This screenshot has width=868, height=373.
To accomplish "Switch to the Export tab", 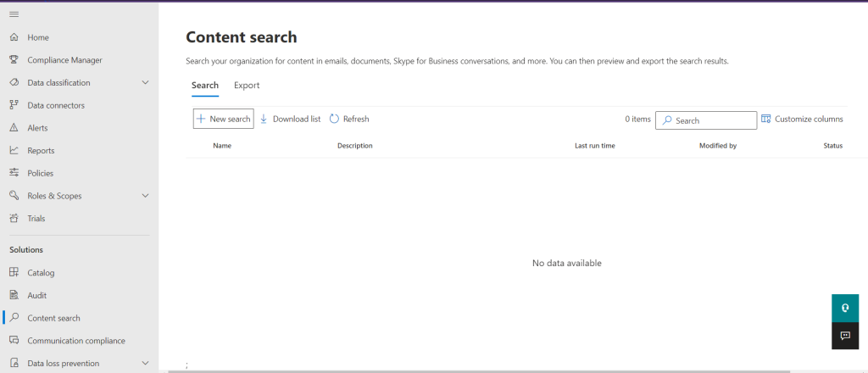I will [247, 86].
